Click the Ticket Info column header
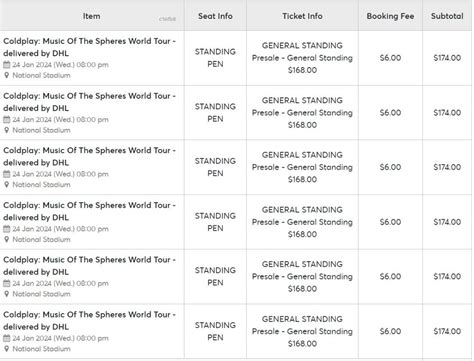This screenshot has height=361, width=474. click(x=302, y=16)
